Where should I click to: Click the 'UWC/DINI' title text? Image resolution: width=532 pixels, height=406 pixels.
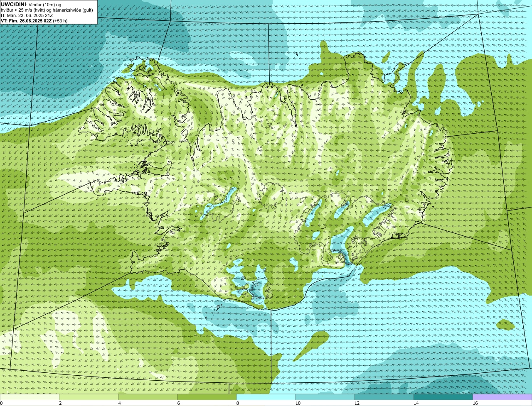point(14,4)
